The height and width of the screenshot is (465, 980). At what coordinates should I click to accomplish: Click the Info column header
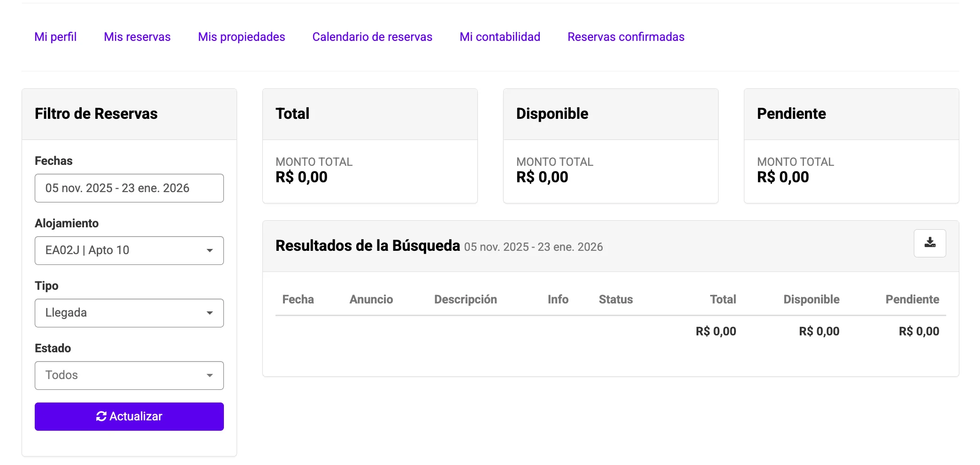(x=558, y=299)
